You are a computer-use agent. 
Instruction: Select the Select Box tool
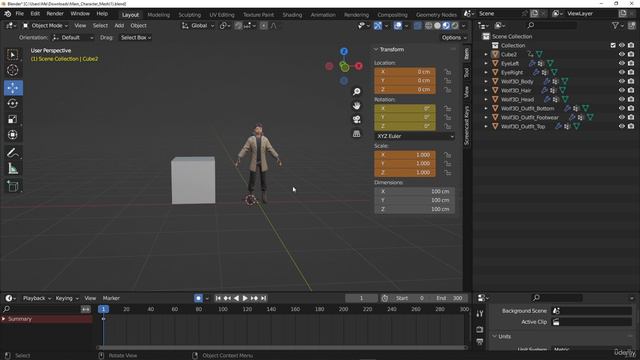13,55
